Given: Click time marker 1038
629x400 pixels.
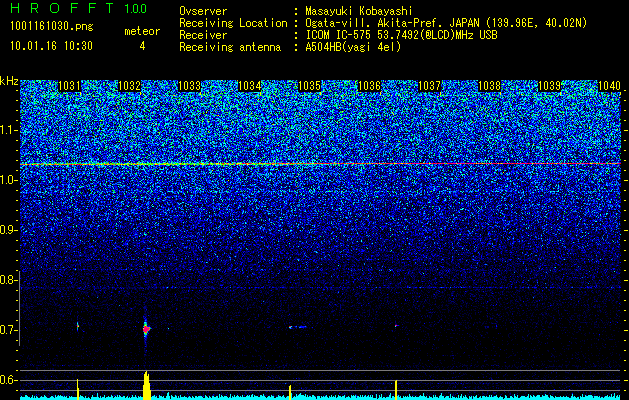Looking at the screenshot, I should [x=489, y=86].
